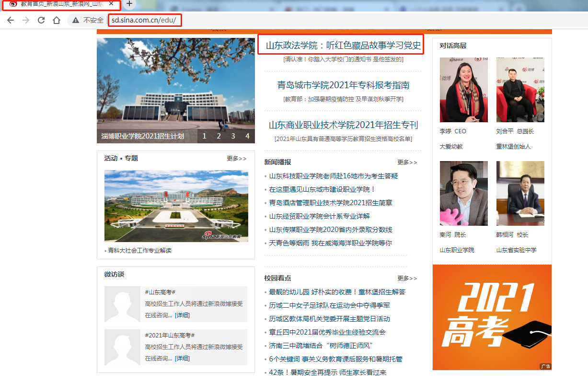588x383 pixels.
Task: Click the not-secure warning icon
Action: (76, 20)
